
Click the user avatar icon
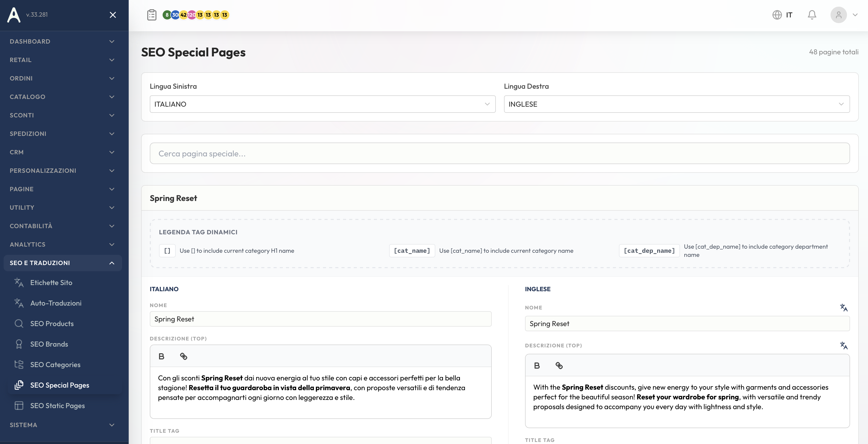[x=839, y=15]
